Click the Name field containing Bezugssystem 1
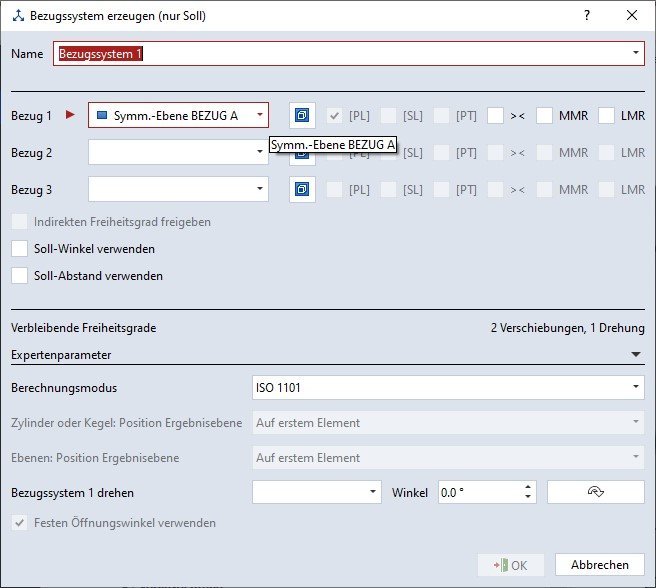 click(x=340, y=53)
